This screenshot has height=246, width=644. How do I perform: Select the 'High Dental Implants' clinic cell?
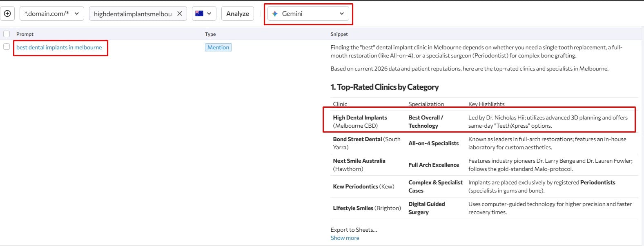360,122
